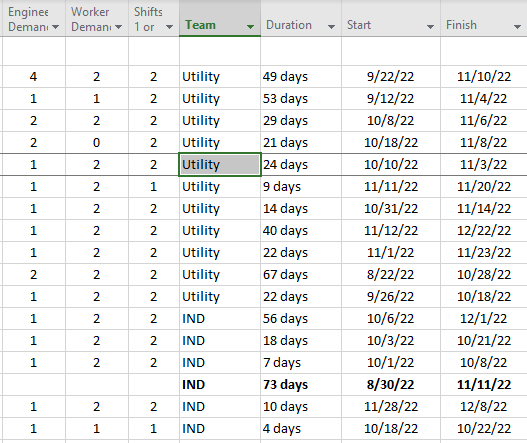The width and height of the screenshot is (527, 443).
Task: Click the start date '9/22/22'
Action: point(391,77)
